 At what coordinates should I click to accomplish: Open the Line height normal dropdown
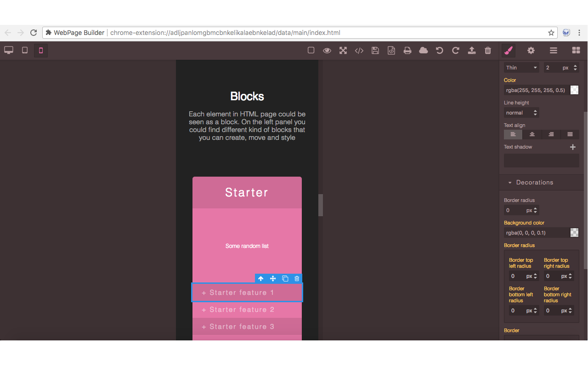[521, 112]
